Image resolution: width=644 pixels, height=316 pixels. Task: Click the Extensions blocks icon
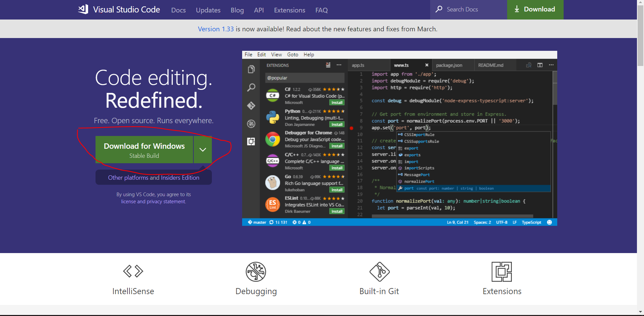point(502,272)
